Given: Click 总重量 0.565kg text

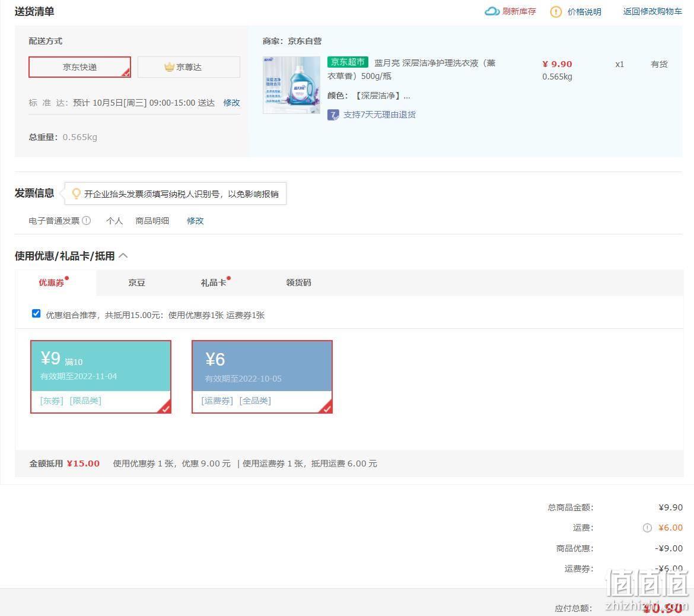Looking at the screenshot, I should click(x=63, y=137).
